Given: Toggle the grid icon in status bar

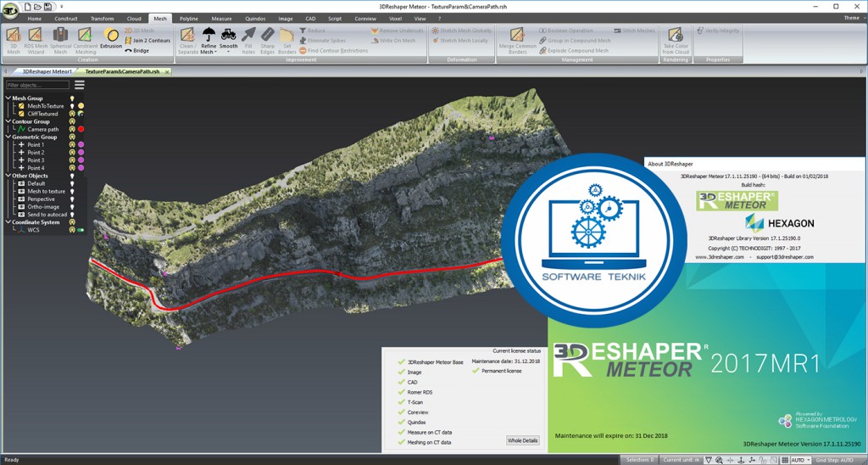Looking at the screenshot, I should [784, 460].
